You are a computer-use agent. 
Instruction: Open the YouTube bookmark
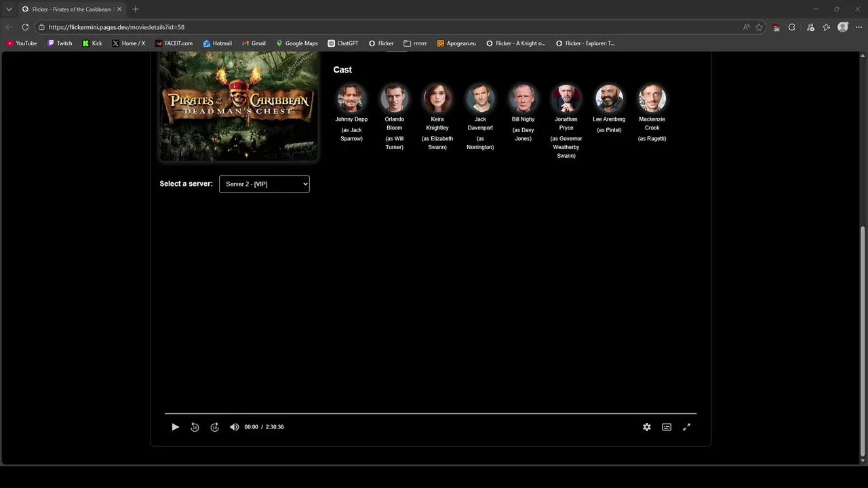[x=22, y=43]
